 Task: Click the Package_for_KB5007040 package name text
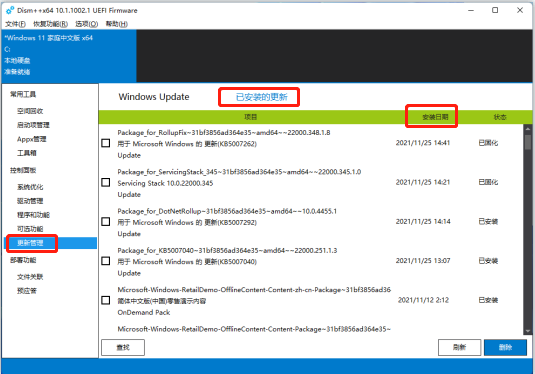pyautogui.click(x=227, y=250)
